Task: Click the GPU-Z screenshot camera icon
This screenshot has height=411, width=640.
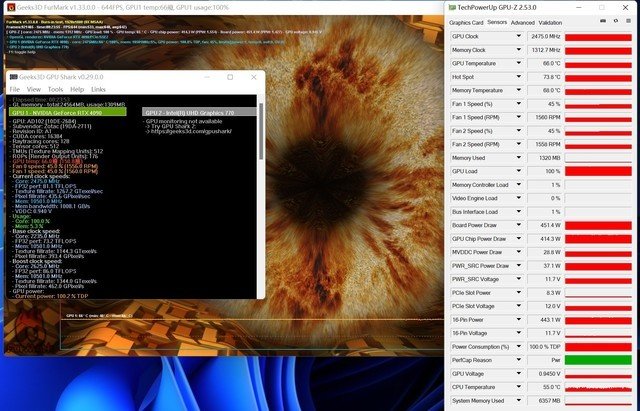Action: click(603, 21)
